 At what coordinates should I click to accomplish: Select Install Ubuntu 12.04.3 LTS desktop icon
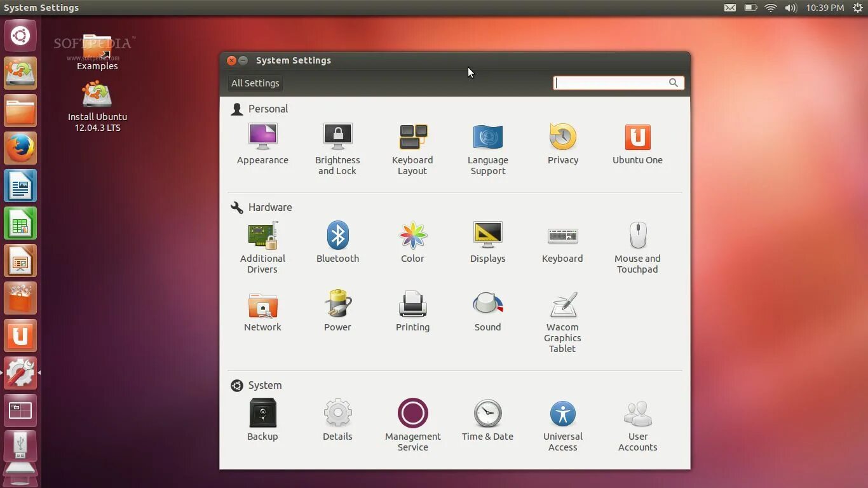(x=97, y=107)
